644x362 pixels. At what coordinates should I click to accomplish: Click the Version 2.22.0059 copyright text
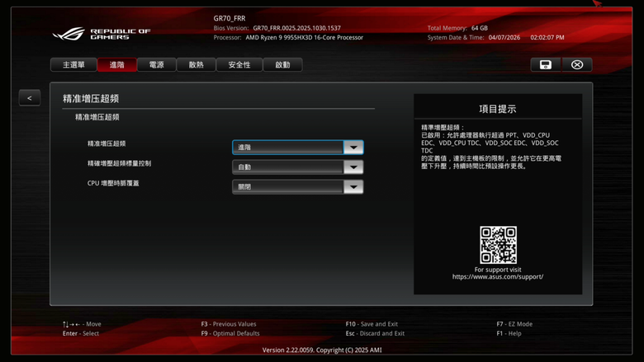322,350
